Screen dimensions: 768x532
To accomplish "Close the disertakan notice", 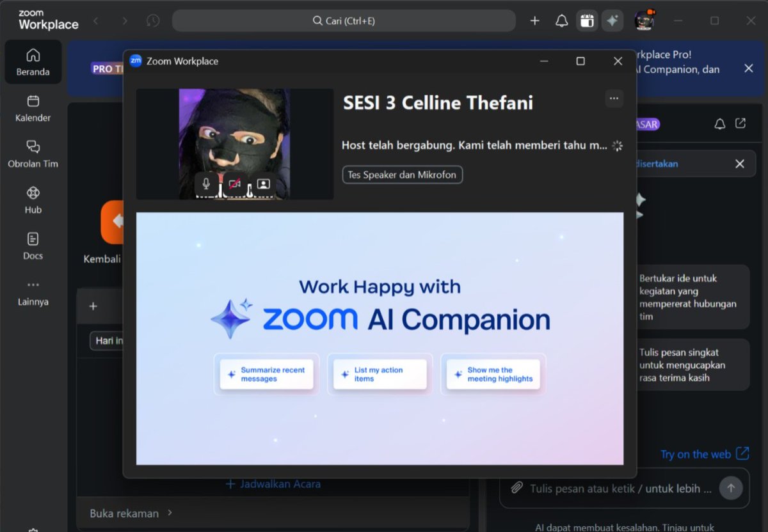I will tap(740, 164).
